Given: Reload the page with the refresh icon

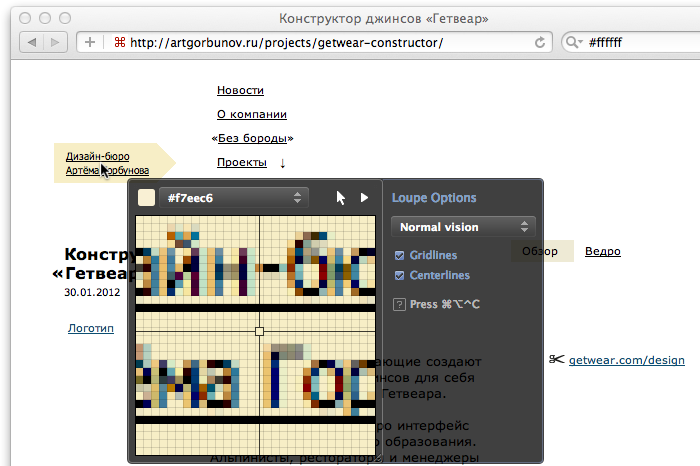Looking at the screenshot, I should tap(541, 42).
